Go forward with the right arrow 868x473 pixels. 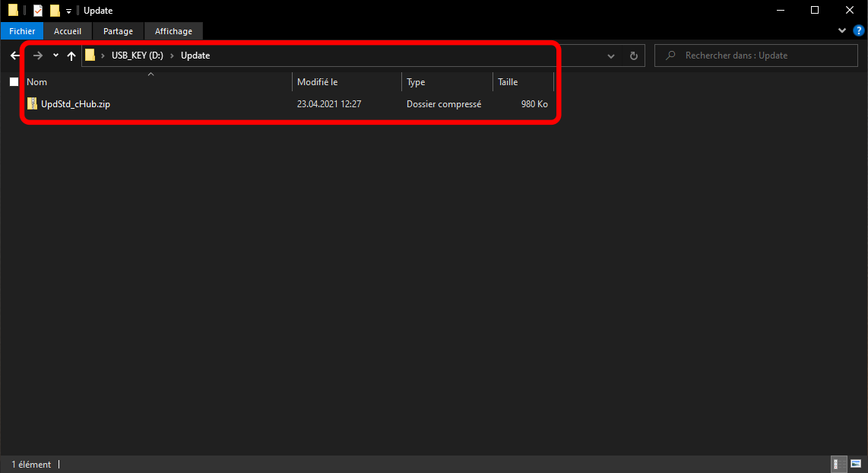[x=38, y=56]
